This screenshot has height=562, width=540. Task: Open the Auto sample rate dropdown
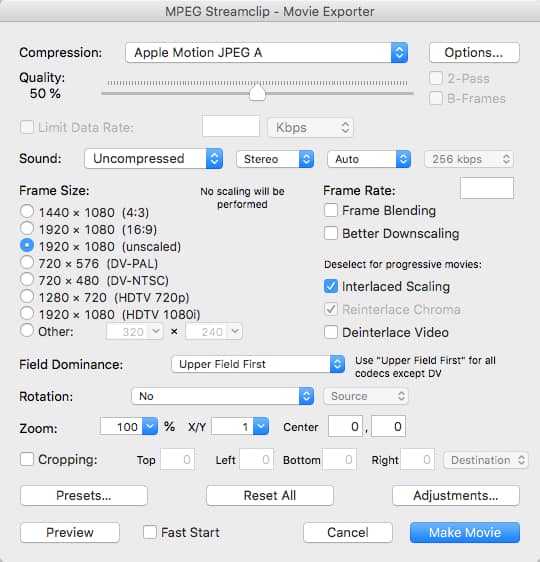369,159
